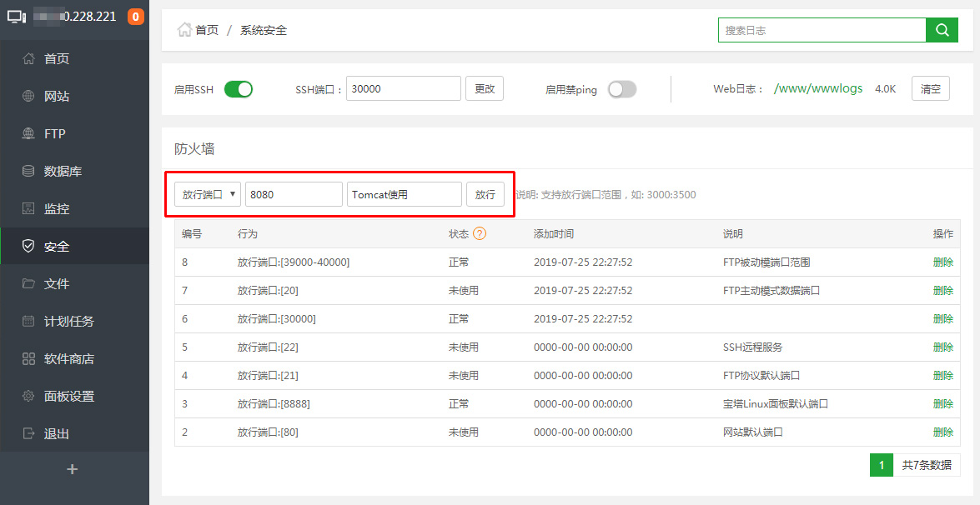
Task: Go to 计划任务 in sidebar
Action: (68, 322)
